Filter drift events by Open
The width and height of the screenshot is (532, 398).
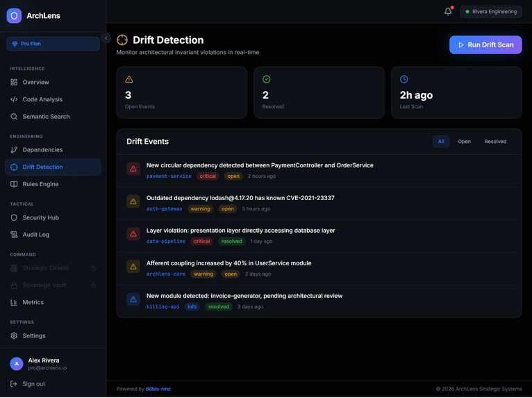pyautogui.click(x=464, y=142)
